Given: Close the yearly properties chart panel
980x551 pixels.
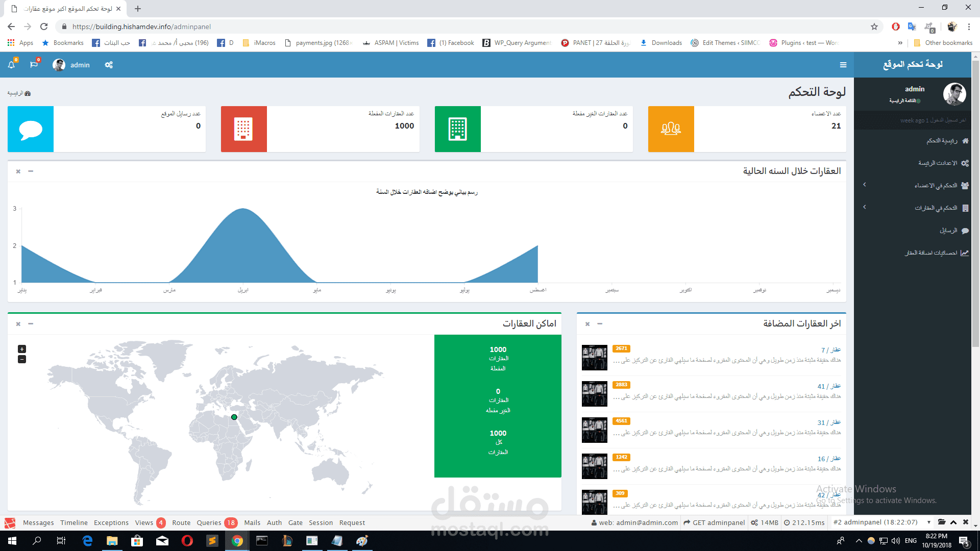Looking at the screenshot, I should pos(18,171).
